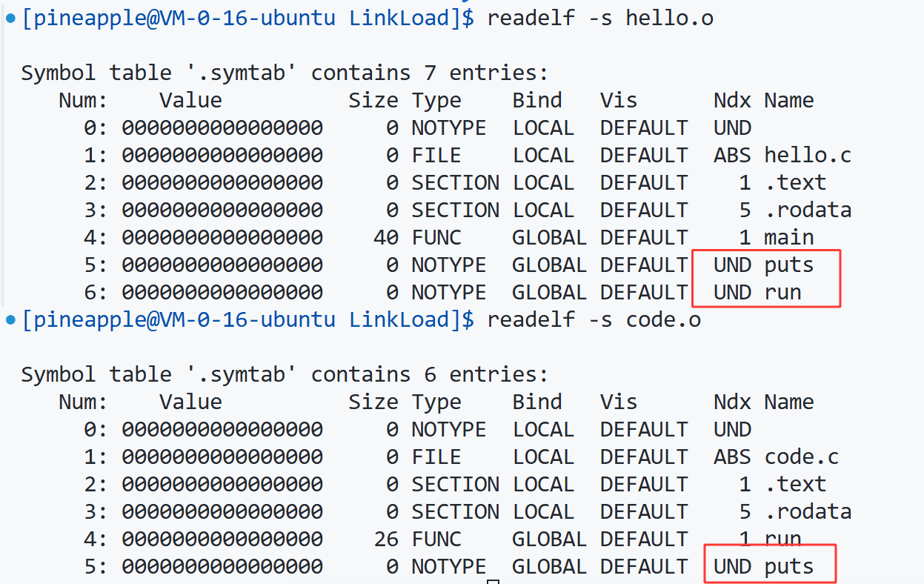924x584 pixels.
Task: Click the 'Size' header of code.o table
Action: (x=373, y=402)
